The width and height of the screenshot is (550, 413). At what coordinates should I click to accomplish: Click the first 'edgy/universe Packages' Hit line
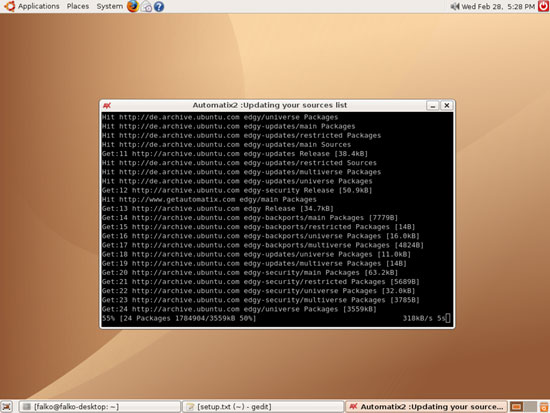(220, 117)
